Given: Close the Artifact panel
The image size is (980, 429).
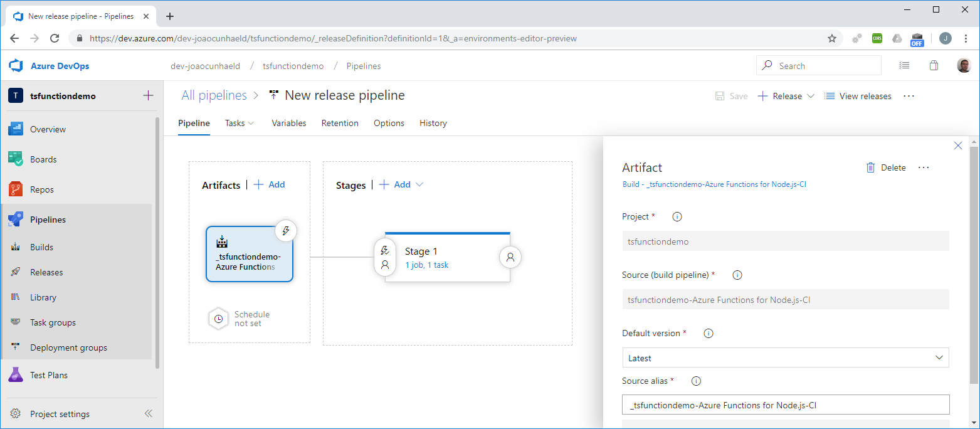Looking at the screenshot, I should (x=958, y=146).
